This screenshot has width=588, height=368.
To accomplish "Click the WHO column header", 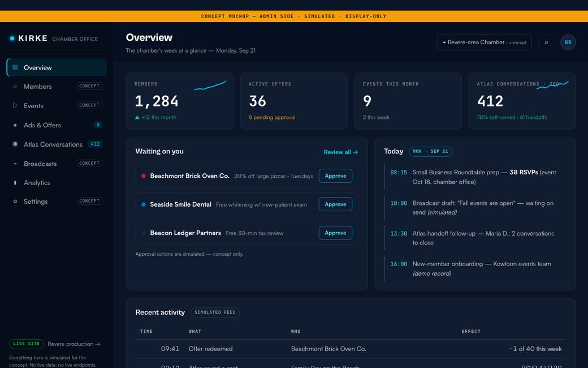I will pos(296,332).
